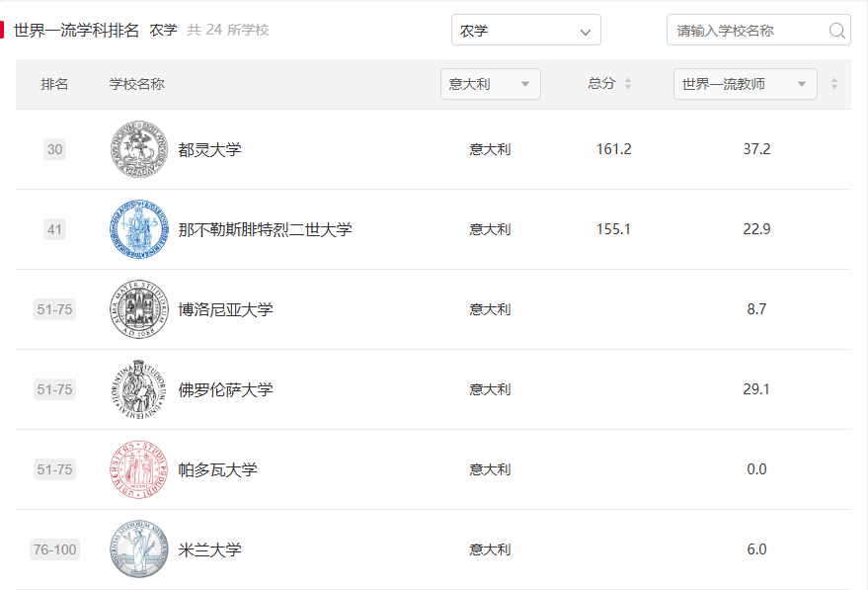Open the 那不勒斯腓特烈二世大学 link
Viewport: 868px width, 590px height.
265,229
